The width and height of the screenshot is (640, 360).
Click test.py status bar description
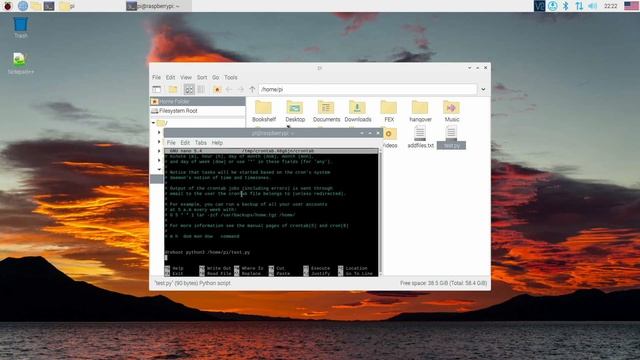(x=192, y=283)
